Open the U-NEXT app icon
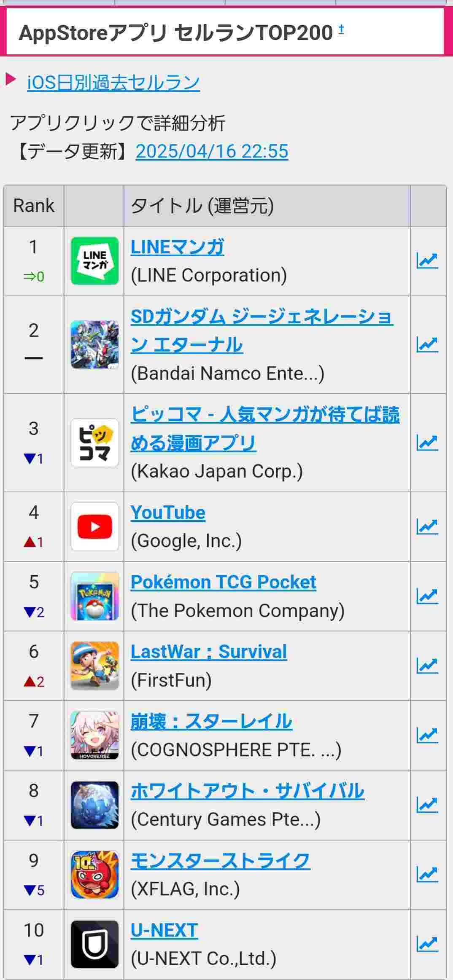This screenshot has width=453, height=980. [94, 944]
